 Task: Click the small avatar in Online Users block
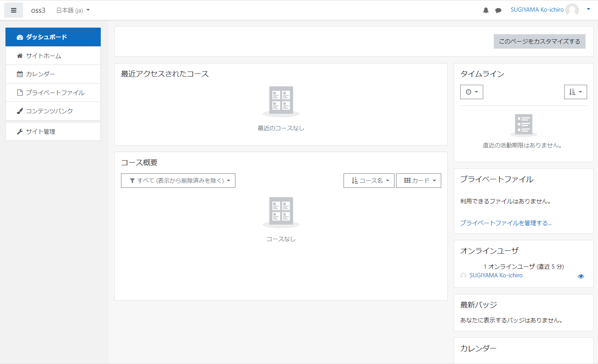tap(463, 275)
